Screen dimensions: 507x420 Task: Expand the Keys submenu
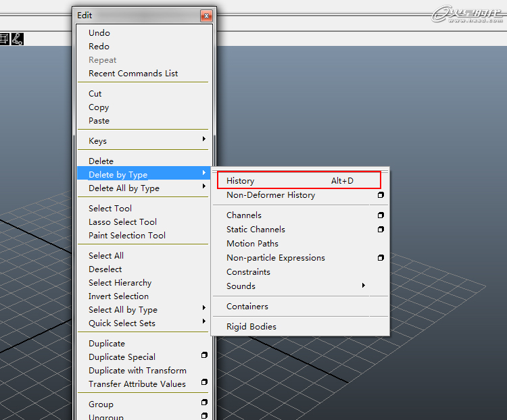(203, 139)
